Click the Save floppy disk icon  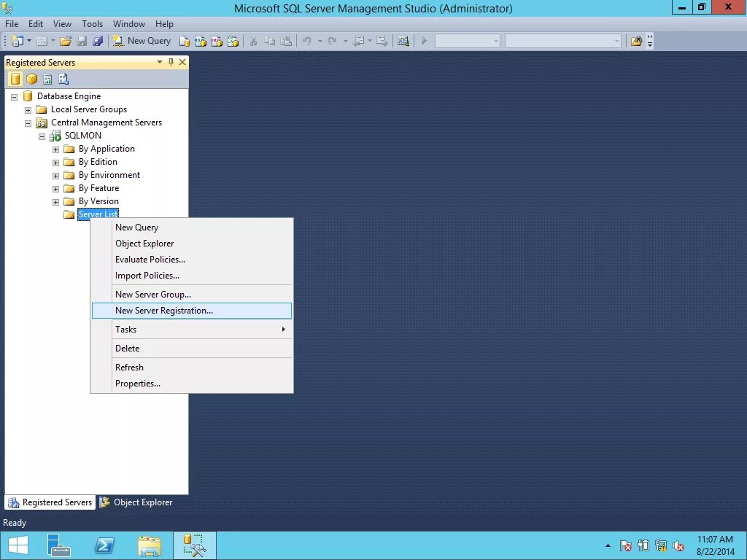point(82,41)
